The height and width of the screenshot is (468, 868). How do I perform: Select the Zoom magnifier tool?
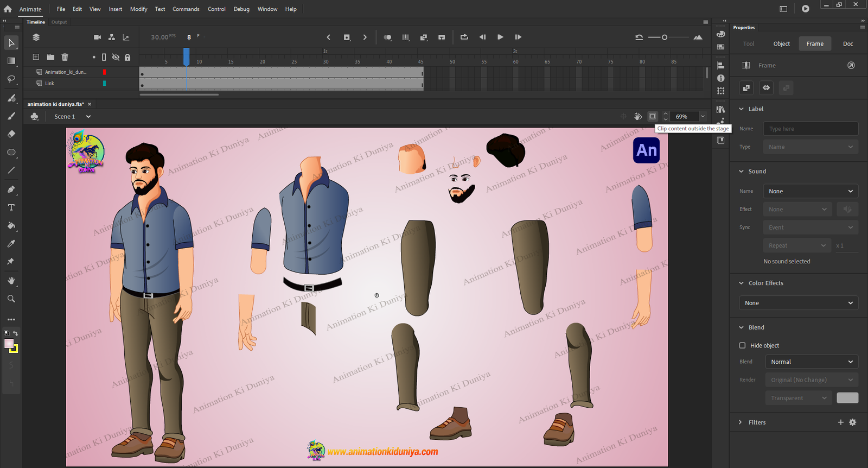point(11,299)
